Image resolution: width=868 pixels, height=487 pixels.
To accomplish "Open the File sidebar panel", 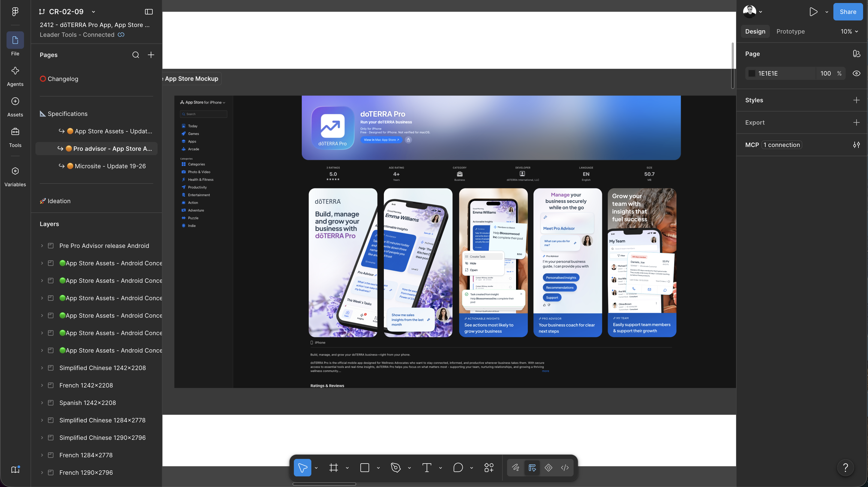I will (x=15, y=44).
